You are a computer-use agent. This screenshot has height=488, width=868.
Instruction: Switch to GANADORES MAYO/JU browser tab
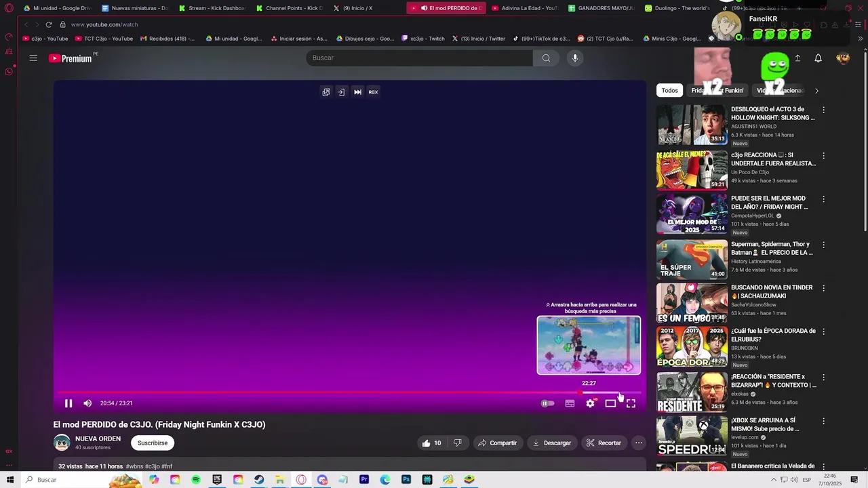pos(601,8)
